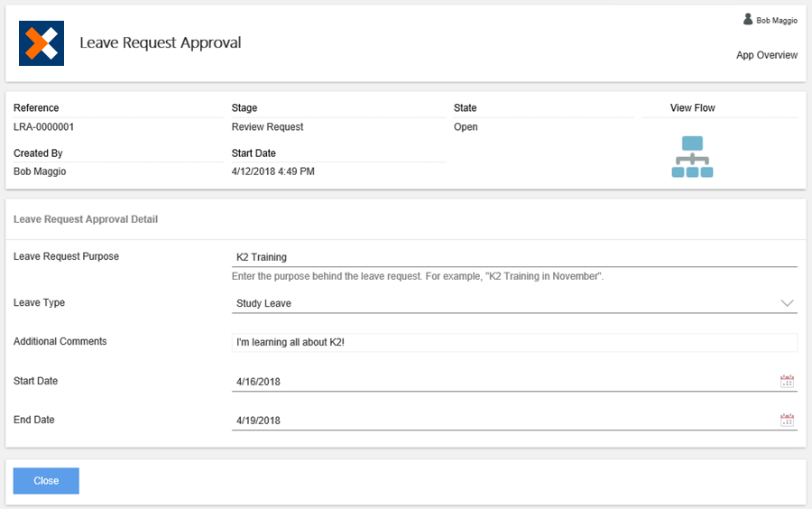
Task: Click the Open state value
Action: (466, 127)
